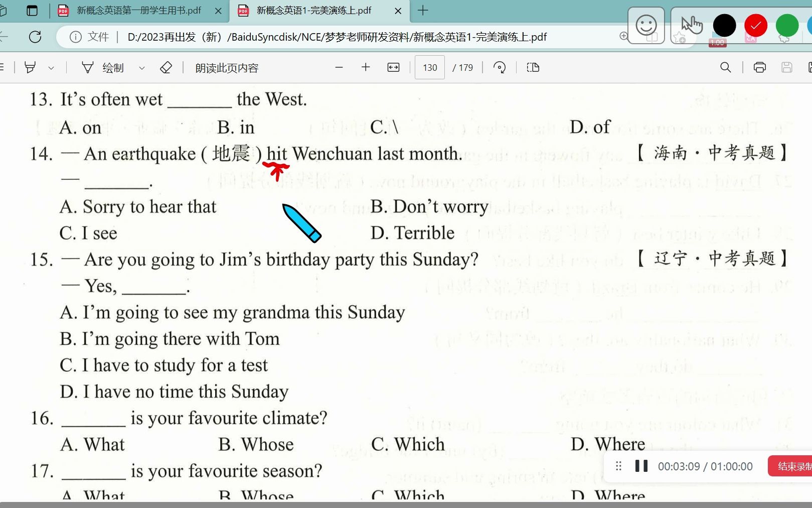Open the page view layout option
Screen dimensions: 812x508
(533, 67)
